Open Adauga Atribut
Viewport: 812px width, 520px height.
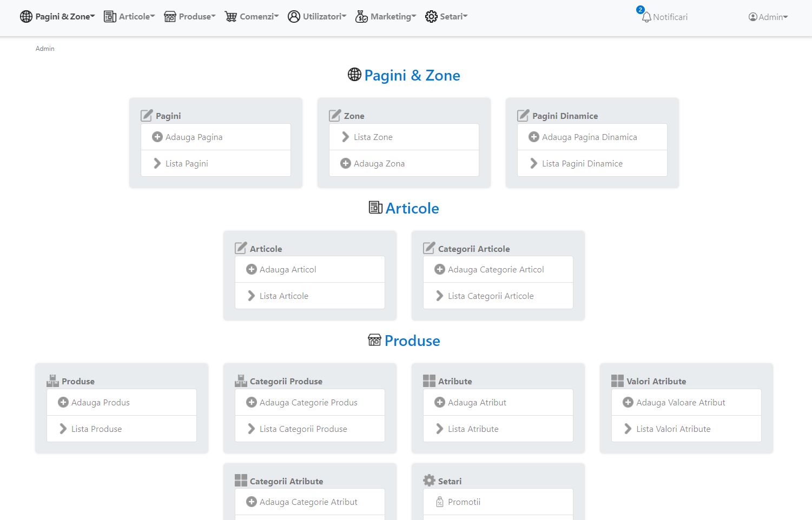click(498, 402)
